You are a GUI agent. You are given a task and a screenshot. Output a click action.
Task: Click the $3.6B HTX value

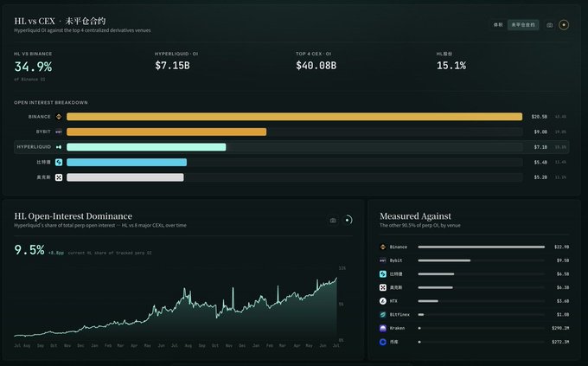click(x=563, y=301)
